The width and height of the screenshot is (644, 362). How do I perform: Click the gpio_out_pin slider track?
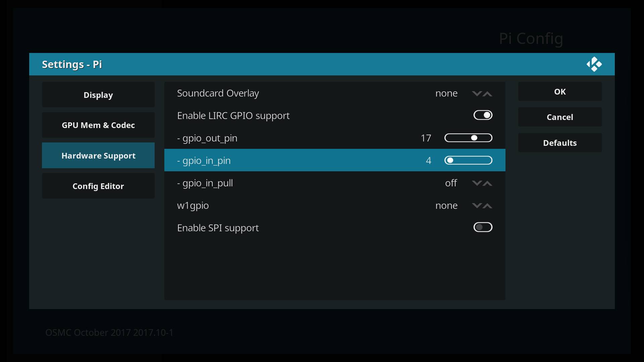pyautogui.click(x=468, y=138)
